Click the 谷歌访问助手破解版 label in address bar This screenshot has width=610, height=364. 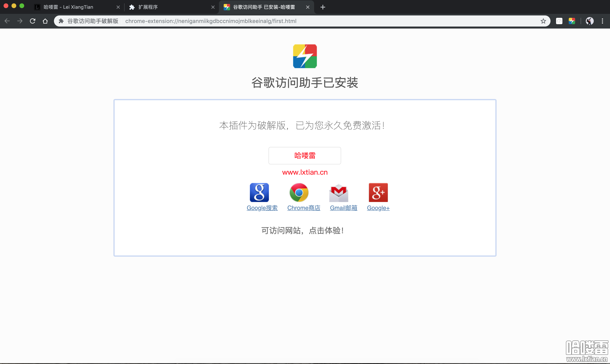(93, 21)
